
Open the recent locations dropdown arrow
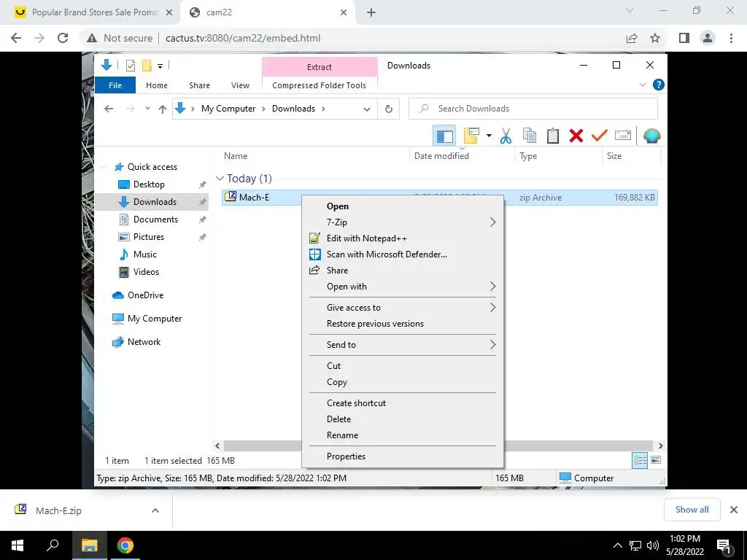coord(147,109)
